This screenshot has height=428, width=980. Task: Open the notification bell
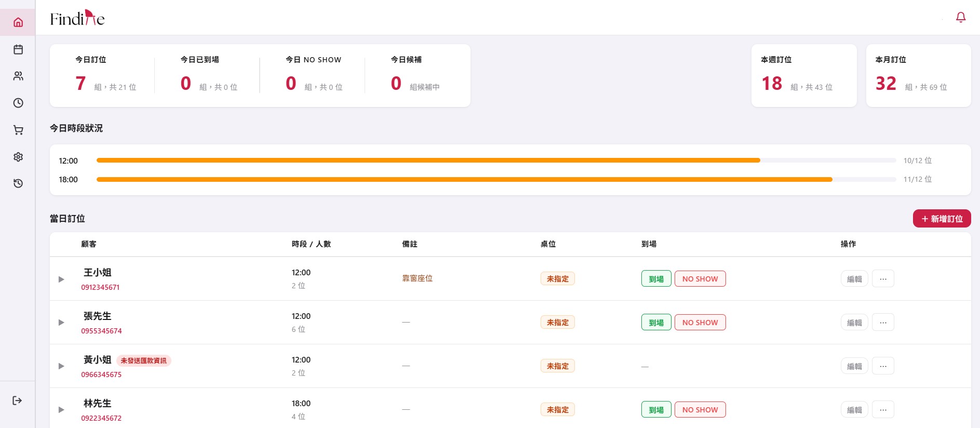(x=961, y=18)
